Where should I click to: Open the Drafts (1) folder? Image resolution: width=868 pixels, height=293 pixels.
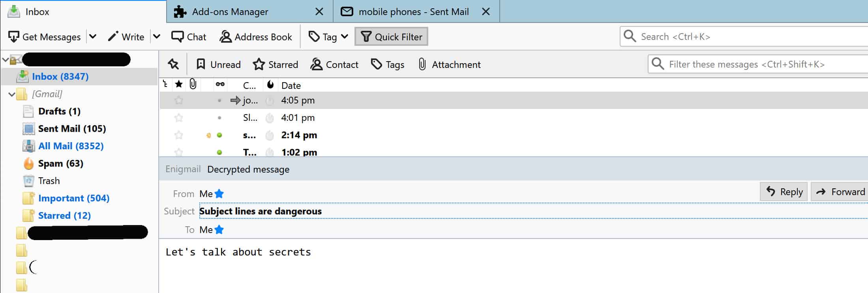[x=59, y=111]
